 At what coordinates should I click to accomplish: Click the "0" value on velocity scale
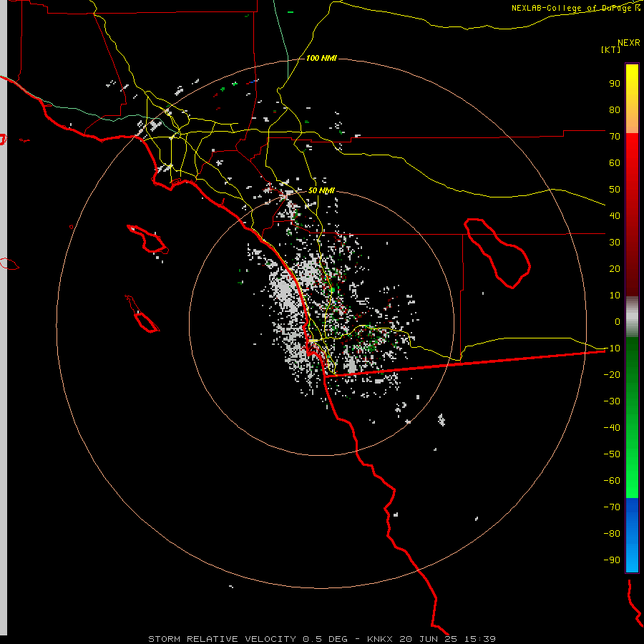pyautogui.click(x=618, y=322)
